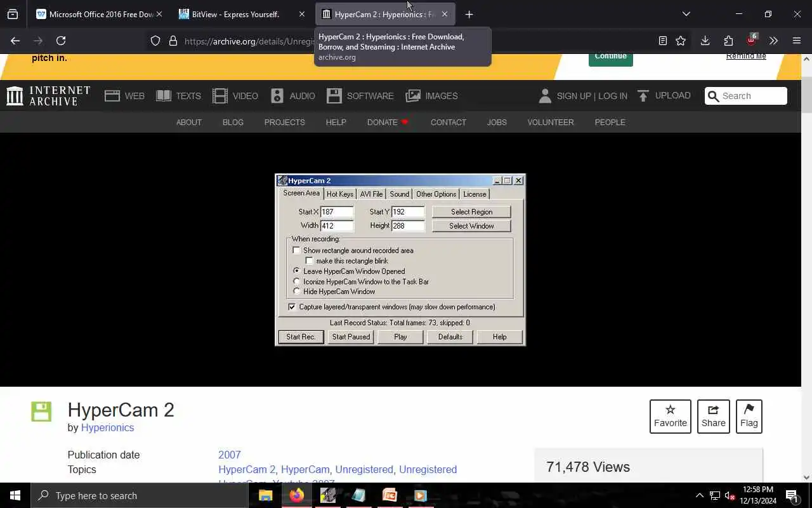Screen dimensions: 812x508
Task: Open the Hyperionics creator link
Action: pyautogui.click(x=107, y=427)
